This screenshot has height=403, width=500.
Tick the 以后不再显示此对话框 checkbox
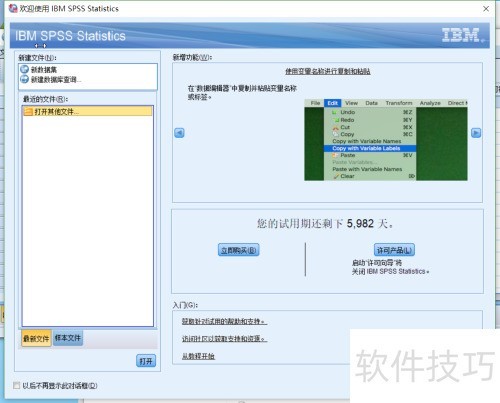[x=16, y=386]
